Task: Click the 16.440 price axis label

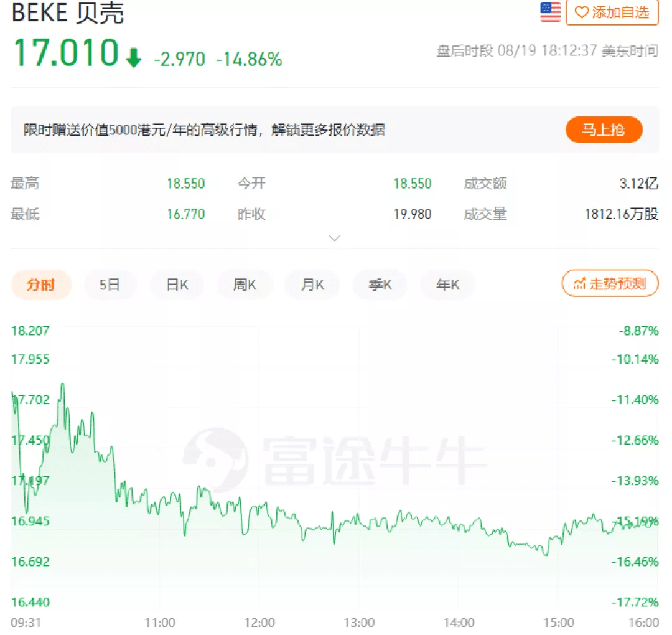Action: [30, 602]
